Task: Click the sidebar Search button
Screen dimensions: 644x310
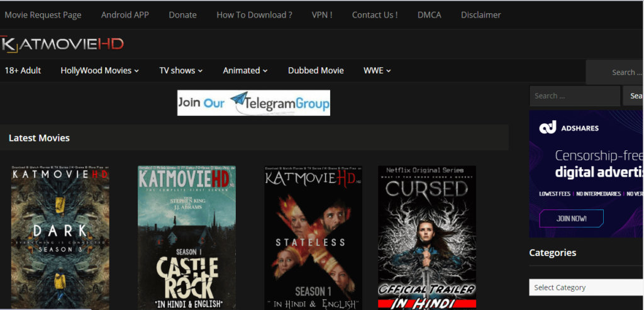Action: 633,96
